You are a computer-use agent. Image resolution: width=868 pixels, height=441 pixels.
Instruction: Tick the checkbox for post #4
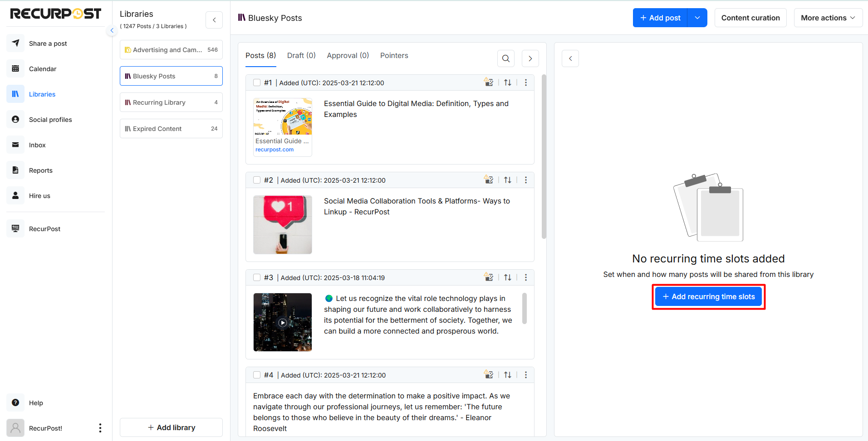[257, 375]
